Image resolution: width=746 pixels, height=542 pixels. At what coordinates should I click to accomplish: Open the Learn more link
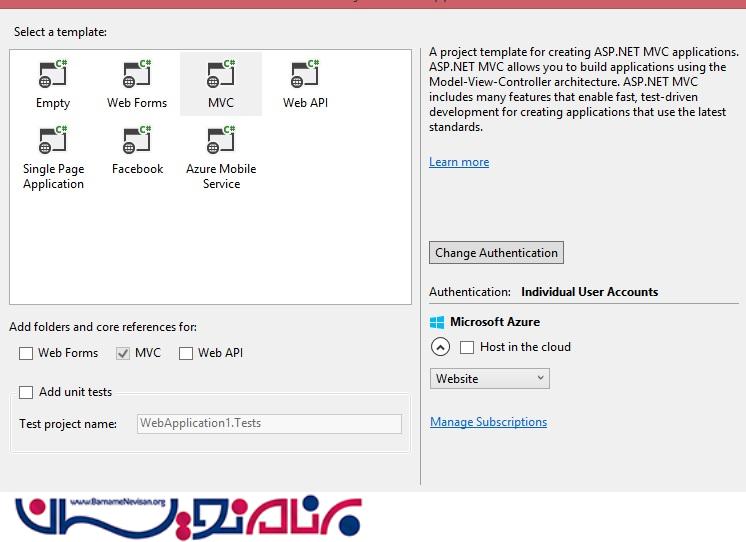(x=459, y=162)
